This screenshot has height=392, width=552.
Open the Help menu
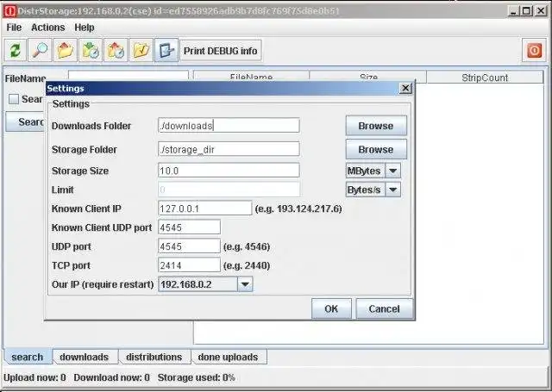[x=85, y=28]
